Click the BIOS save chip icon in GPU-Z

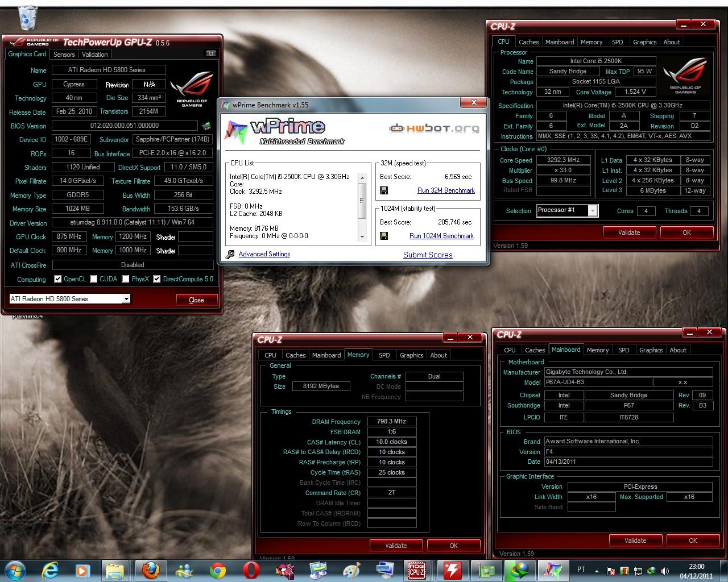click(x=206, y=126)
